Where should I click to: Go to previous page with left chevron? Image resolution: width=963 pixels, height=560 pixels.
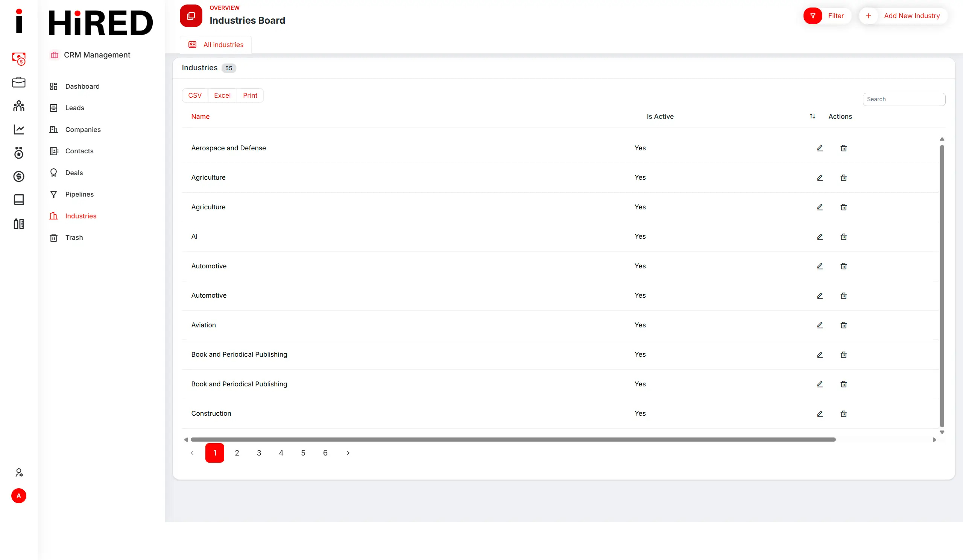192,453
